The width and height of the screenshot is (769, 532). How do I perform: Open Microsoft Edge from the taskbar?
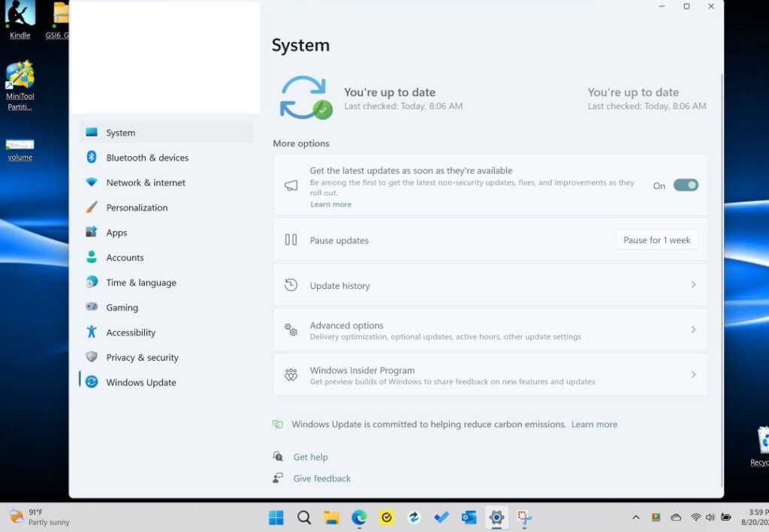point(359,517)
